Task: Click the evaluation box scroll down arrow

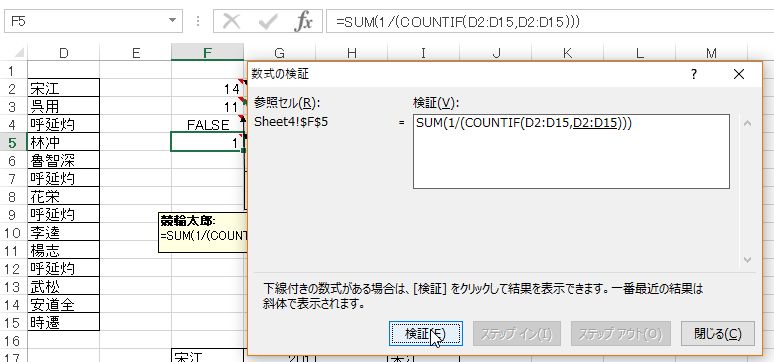Action: point(747,259)
